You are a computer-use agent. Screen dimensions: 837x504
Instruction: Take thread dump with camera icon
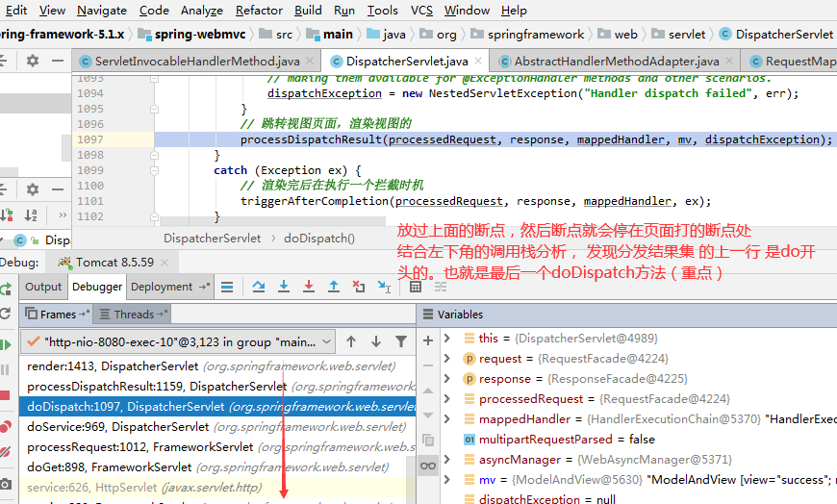[6, 484]
